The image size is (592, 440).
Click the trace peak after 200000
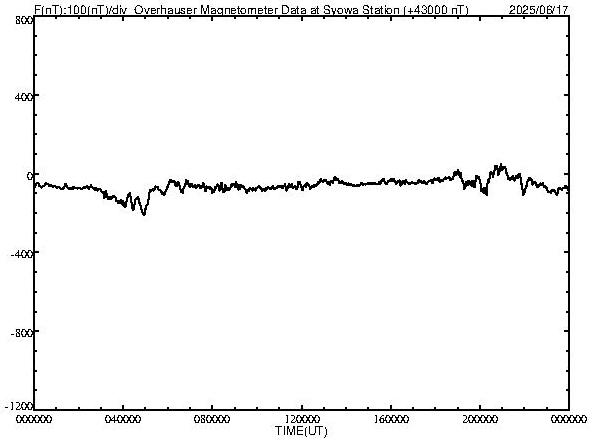501,165
